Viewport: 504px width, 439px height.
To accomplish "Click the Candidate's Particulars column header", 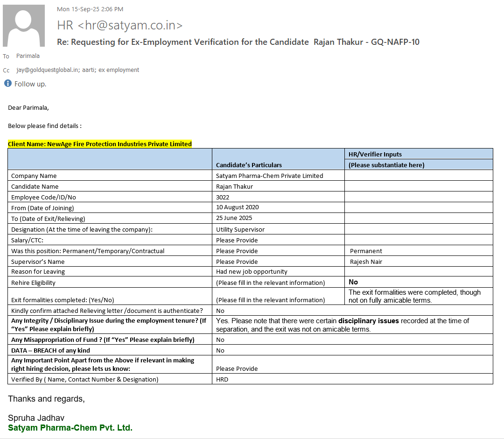I will point(249,165).
